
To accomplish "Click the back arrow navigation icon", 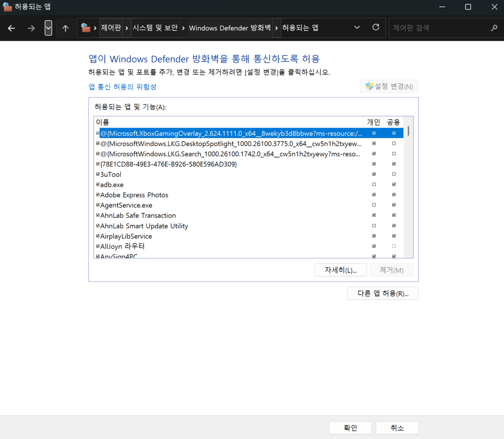I will (x=11, y=28).
